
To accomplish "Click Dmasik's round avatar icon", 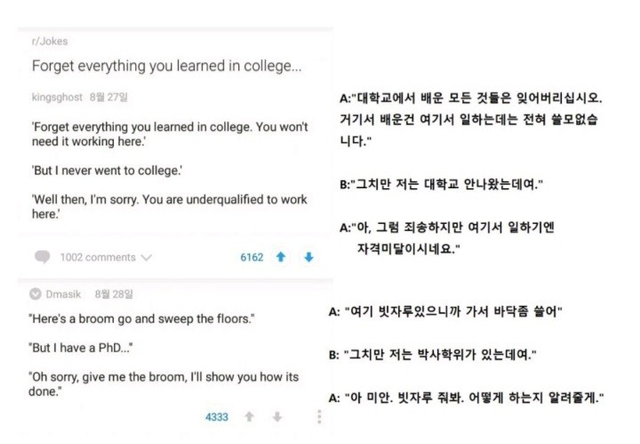I will (x=34, y=294).
